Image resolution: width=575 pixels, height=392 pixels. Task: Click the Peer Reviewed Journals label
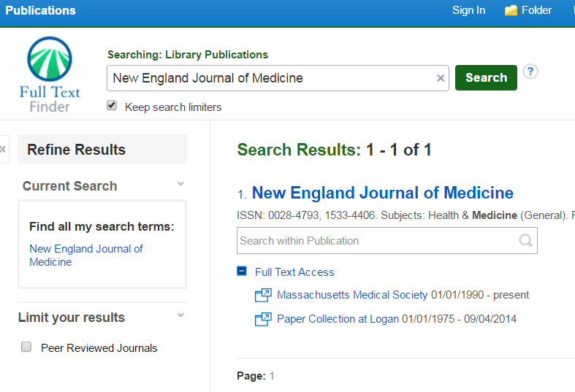click(x=99, y=348)
